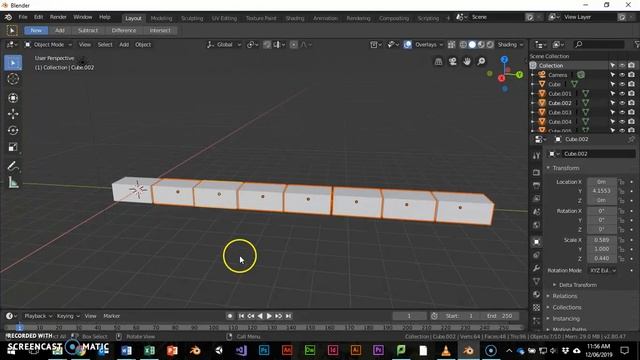Click the Y axis on navigation gizmo
The height and width of the screenshot is (360, 640).
tap(519, 75)
